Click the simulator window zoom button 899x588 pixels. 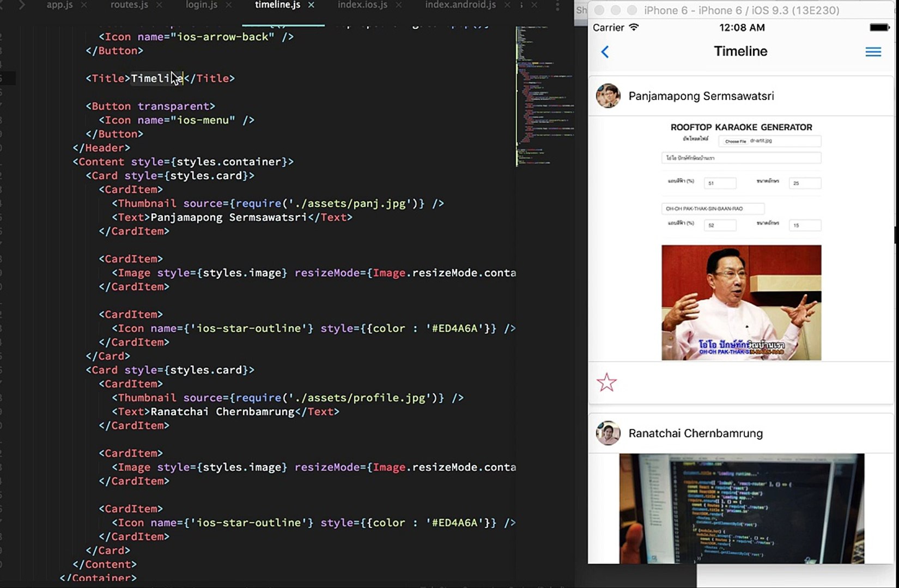click(x=631, y=10)
